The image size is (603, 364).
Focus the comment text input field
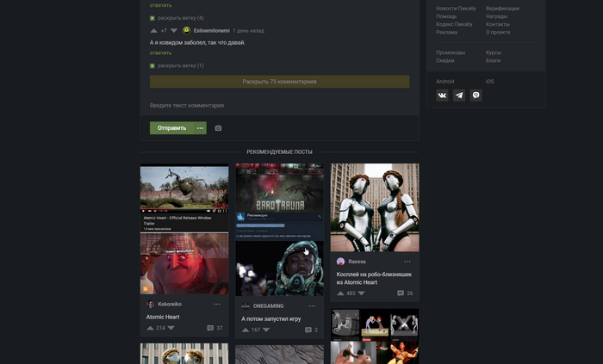[280, 105]
